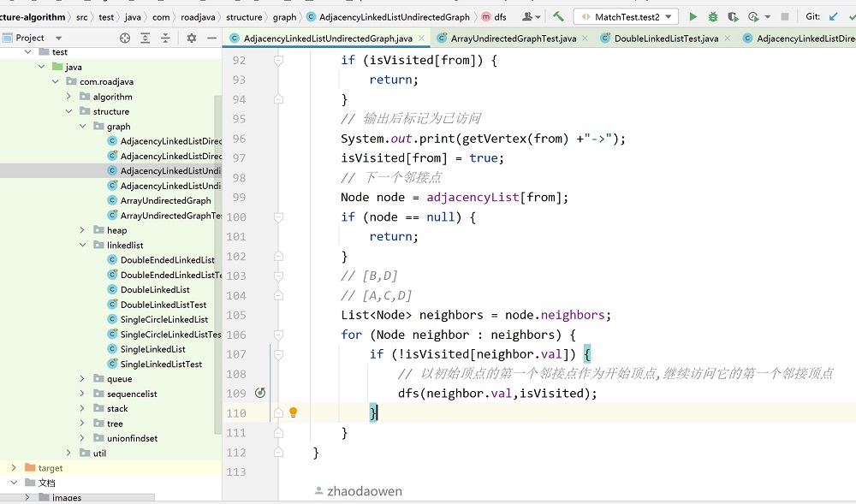Viewport: 856px width, 504px height.
Task: Toggle fold marker at line 112
Action: [x=278, y=452]
